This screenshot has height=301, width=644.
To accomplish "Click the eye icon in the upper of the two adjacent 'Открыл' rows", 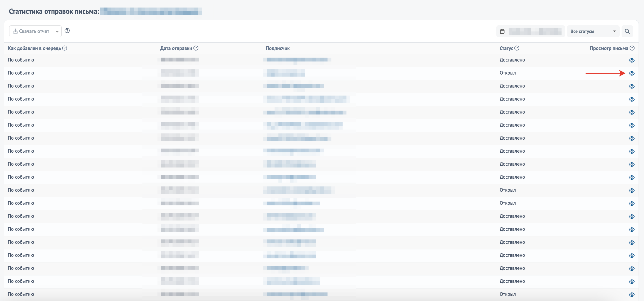I will click(632, 190).
